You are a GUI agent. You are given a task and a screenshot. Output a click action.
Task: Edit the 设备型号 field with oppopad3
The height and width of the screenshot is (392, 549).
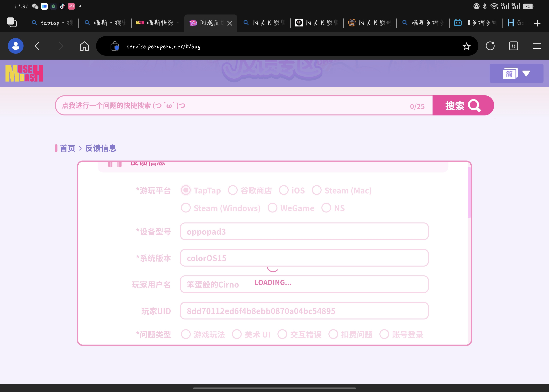point(304,231)
